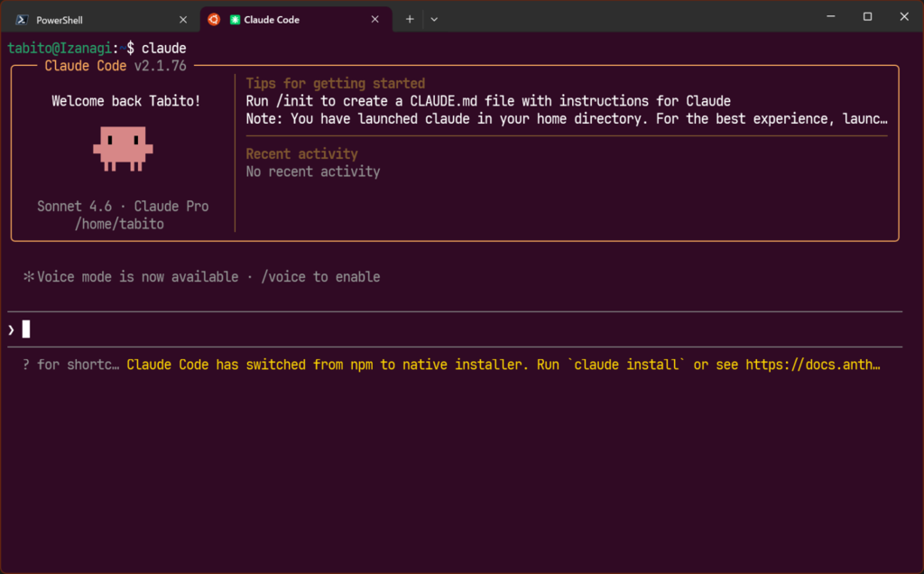Click the 'tabito@Izanagi' shell prompt

(x=59, y=49)
